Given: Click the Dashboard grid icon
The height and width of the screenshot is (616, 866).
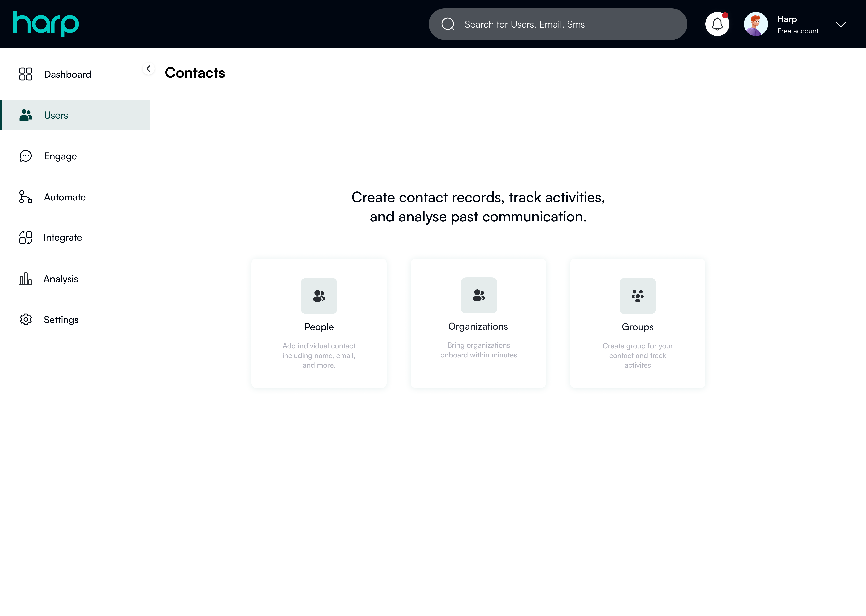Looking at the screenshot, I should [x=26, y=74].
